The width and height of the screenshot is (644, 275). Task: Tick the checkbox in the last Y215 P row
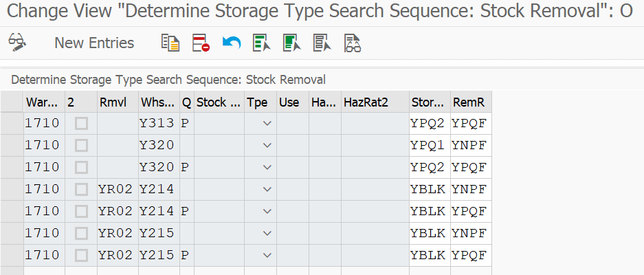pyautogui.click(x=81, y=256)
